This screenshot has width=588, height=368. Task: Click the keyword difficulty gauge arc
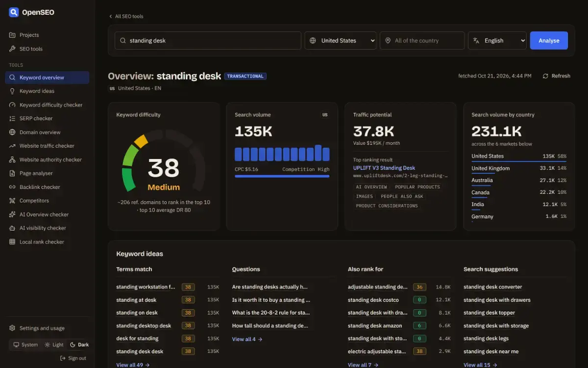click(164, 160)
